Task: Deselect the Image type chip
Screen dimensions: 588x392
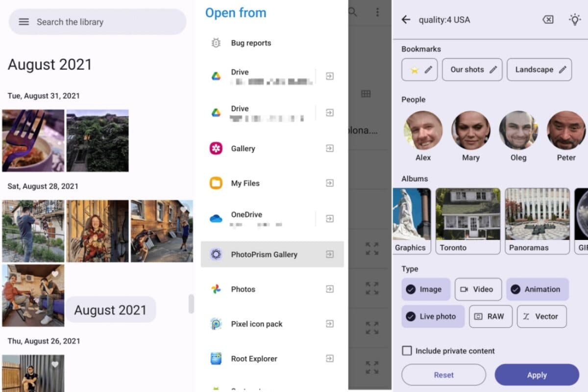Action: pyautogui.click(x=426, y=289)
